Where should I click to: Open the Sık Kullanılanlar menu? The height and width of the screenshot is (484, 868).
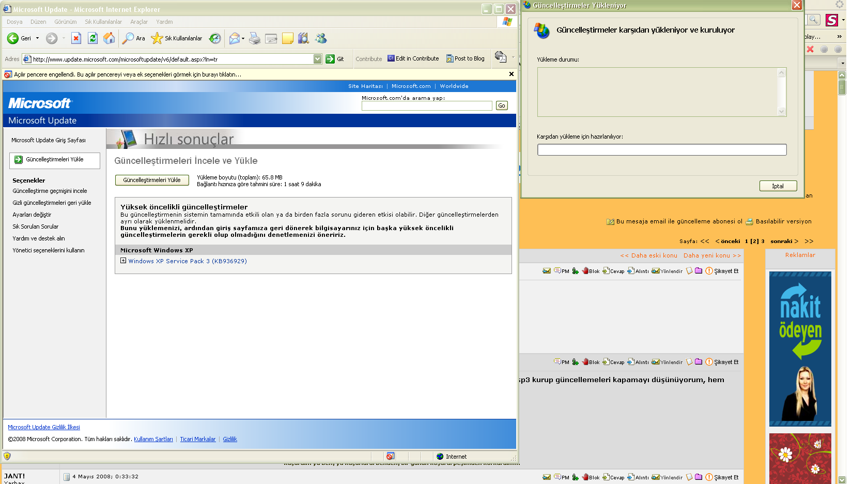(x=103, y=22)
